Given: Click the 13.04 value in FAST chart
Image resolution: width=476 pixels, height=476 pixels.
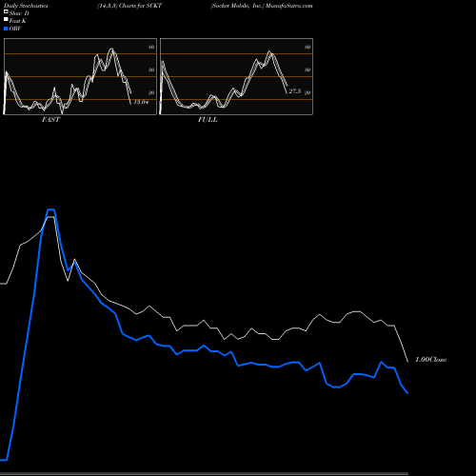Looking at the screenshot, I should point(141,102).
